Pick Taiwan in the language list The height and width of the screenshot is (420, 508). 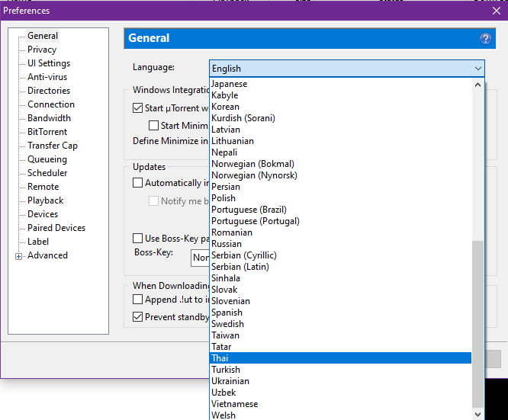[x=340, y=335]
